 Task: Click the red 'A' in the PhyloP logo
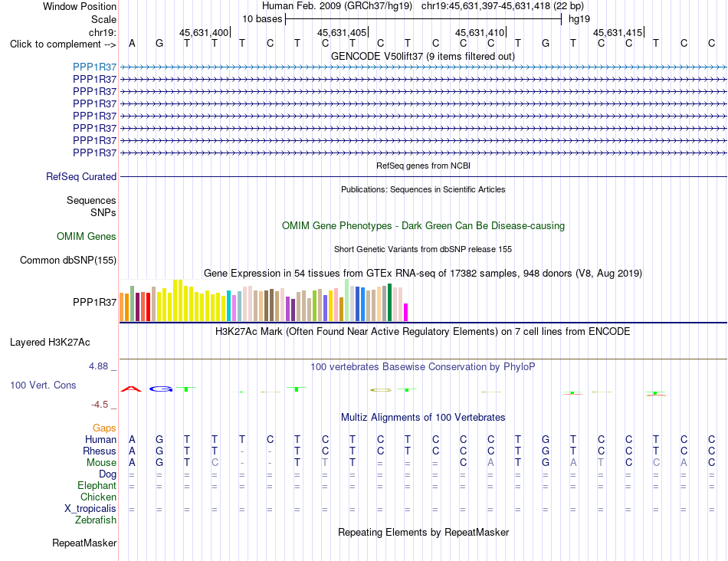point(131,389)
